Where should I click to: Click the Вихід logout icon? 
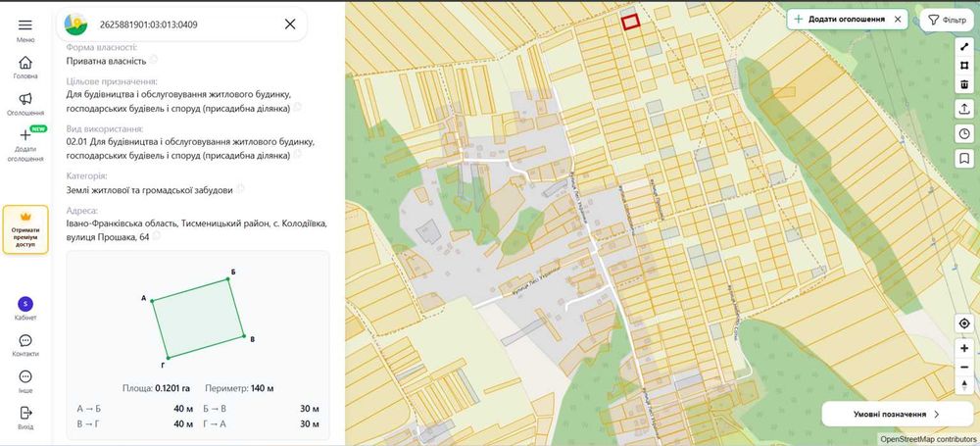(25, 414)
